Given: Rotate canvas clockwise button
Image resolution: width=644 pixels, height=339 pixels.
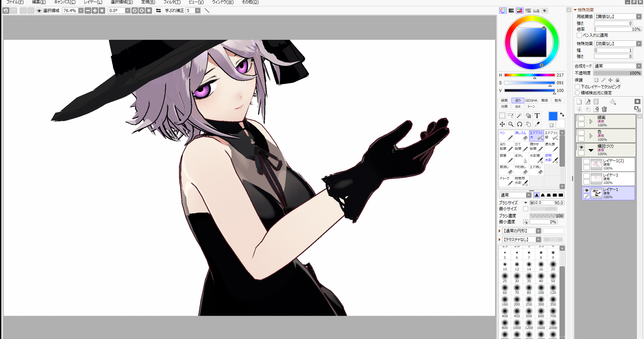Looking at the screenshot, I should 142,11.
